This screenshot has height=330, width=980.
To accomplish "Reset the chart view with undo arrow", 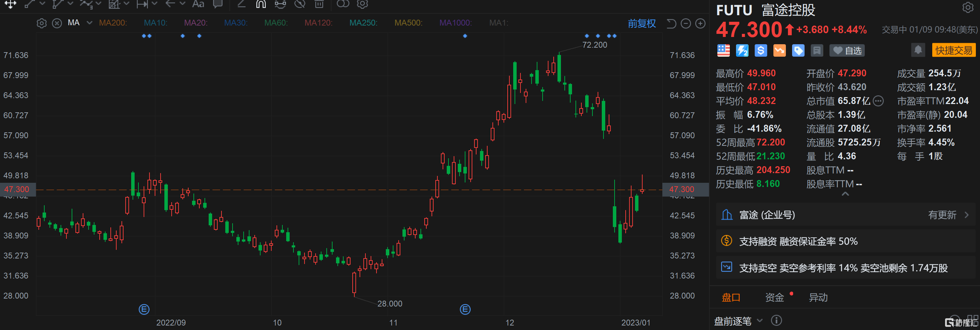I will click(671, 23).
